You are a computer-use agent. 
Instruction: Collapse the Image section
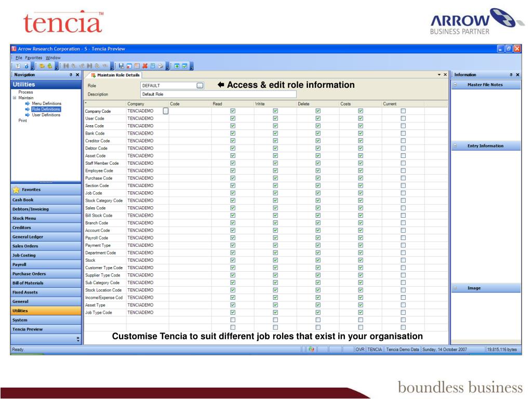tap(455, 288)
